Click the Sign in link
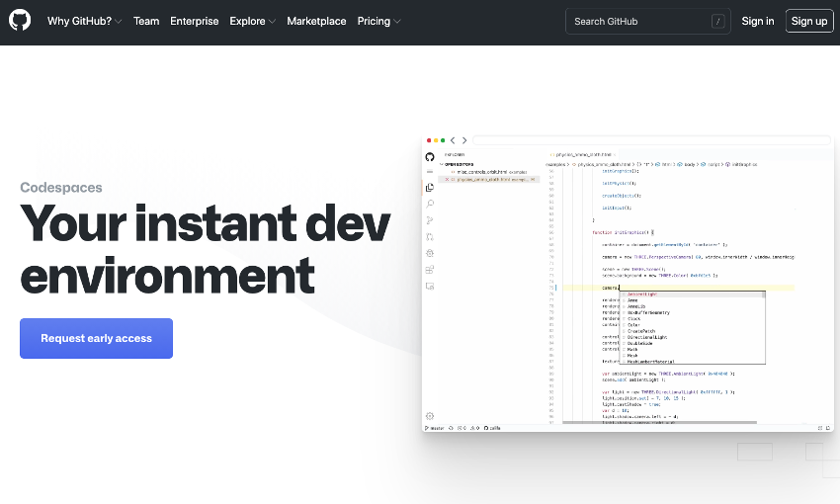The width and height of the screenshot is (840, 504). pyautogui.click(x=758, y=21)
